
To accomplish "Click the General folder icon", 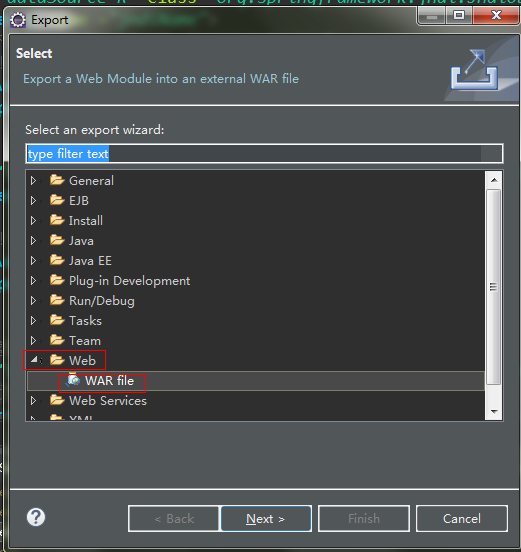I will [x=57, y=180].
